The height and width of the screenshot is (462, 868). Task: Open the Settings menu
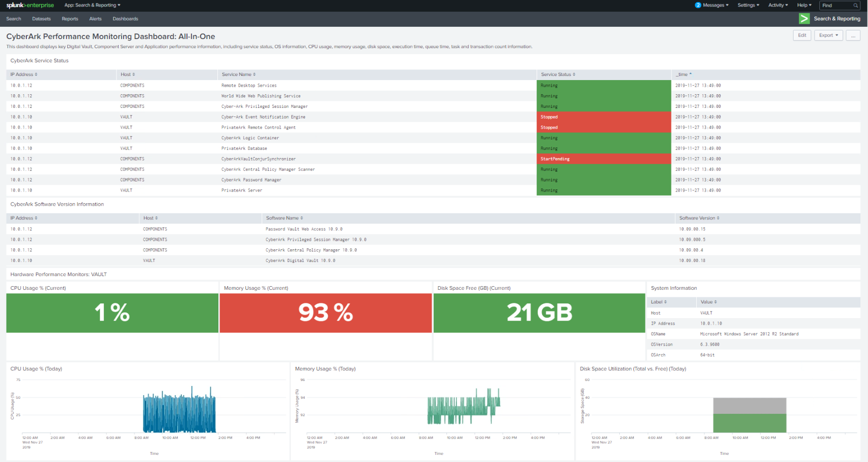pos(748,5)
